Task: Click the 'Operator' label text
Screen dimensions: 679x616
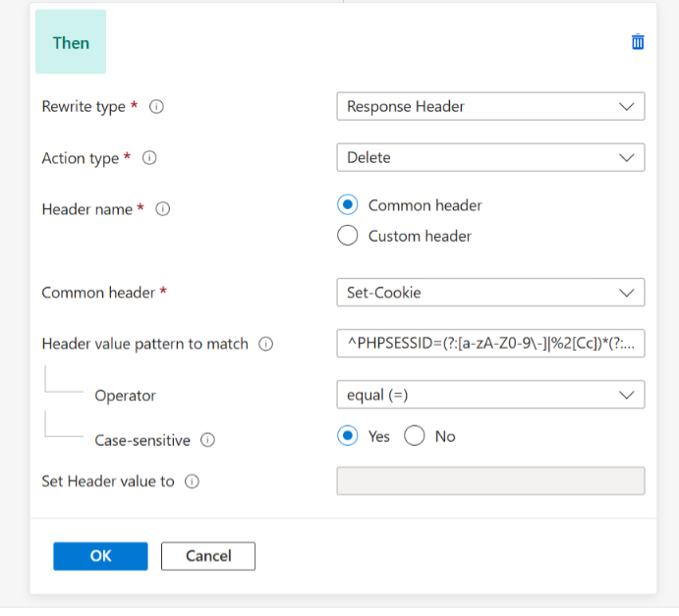Action: coord(125,396)
